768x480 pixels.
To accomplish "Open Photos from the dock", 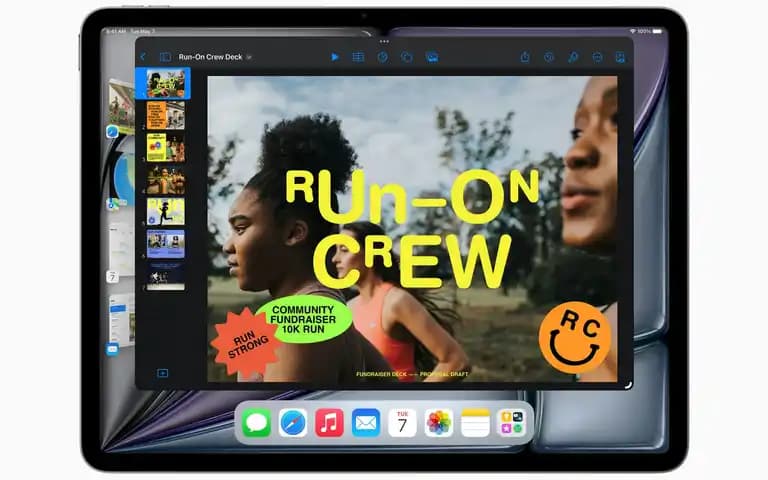I will coord(439,423).
